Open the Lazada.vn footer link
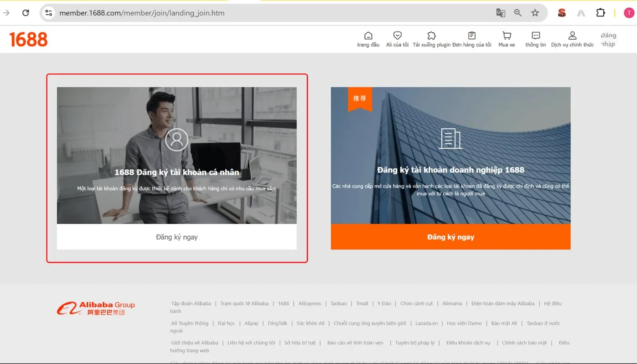Image resolution: width=637 pixels, height=364 pixels. click(426, 323)
